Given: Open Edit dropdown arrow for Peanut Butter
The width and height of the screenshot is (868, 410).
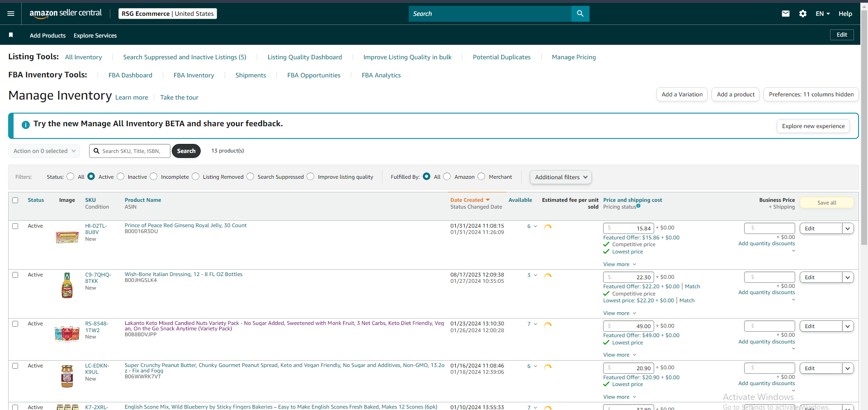Looking at the screenshot, I should (848, 368).
